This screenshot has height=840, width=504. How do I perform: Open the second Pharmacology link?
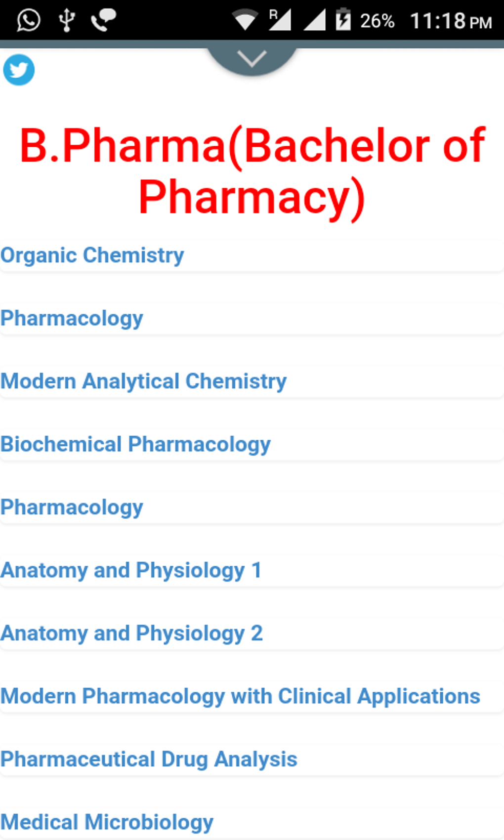[x=72, y=507]
